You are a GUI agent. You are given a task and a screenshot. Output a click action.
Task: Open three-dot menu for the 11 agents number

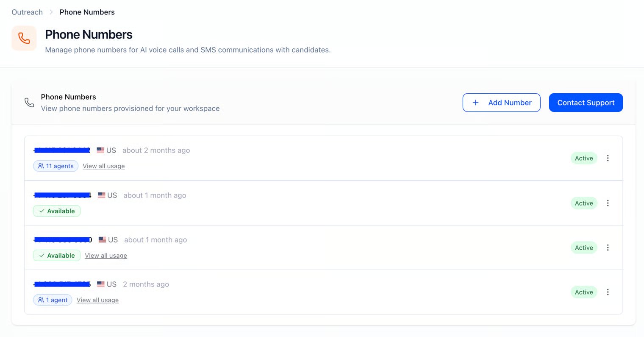[608, 158]
